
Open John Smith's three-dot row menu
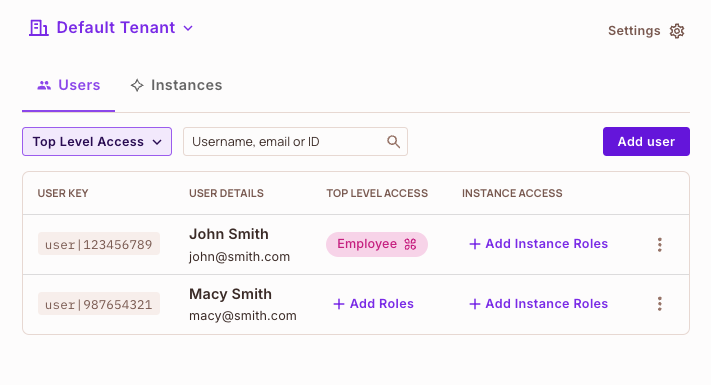click(x=660, y=244)
